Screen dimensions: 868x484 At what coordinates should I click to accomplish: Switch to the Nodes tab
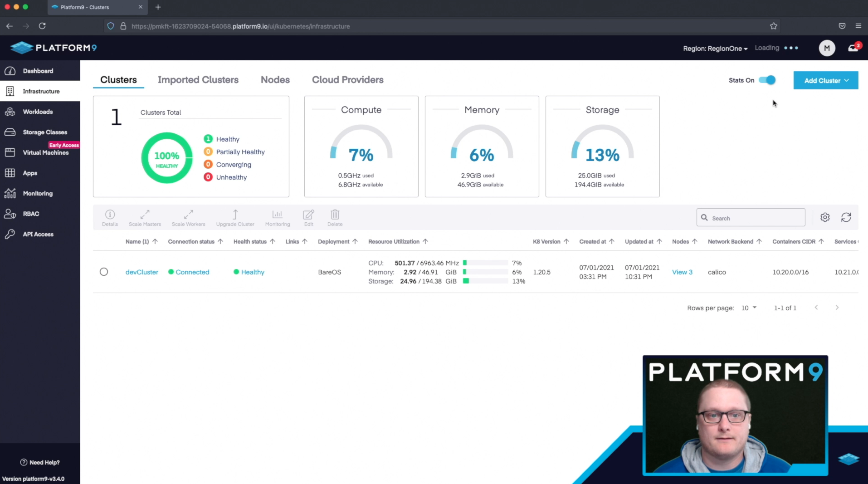pos(275,80)
